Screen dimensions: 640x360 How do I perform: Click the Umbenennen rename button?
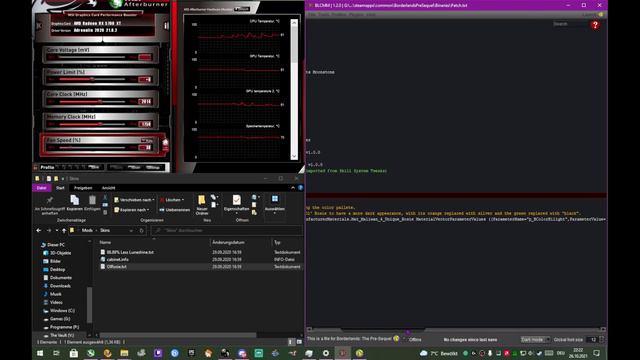coord(174,210)
